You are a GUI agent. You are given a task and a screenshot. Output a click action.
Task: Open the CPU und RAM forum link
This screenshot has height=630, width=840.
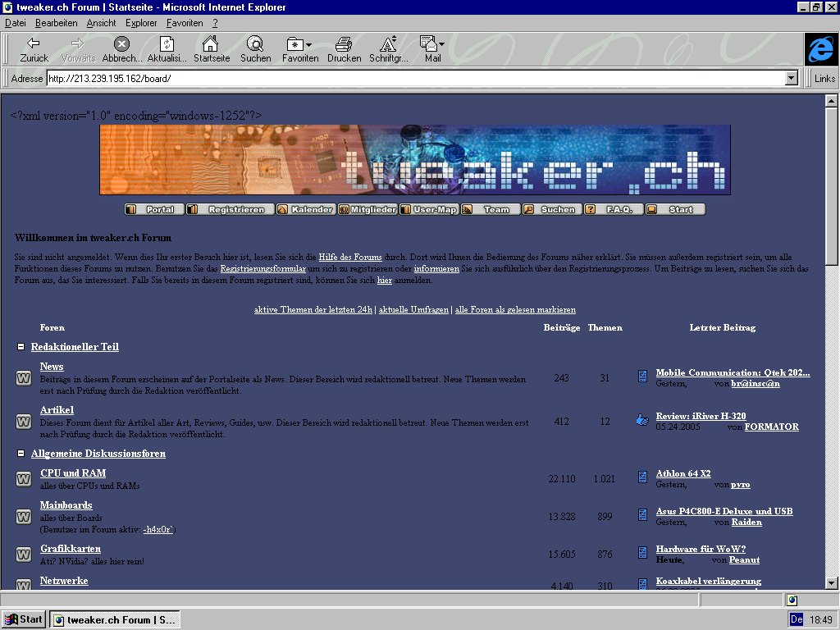73,473
